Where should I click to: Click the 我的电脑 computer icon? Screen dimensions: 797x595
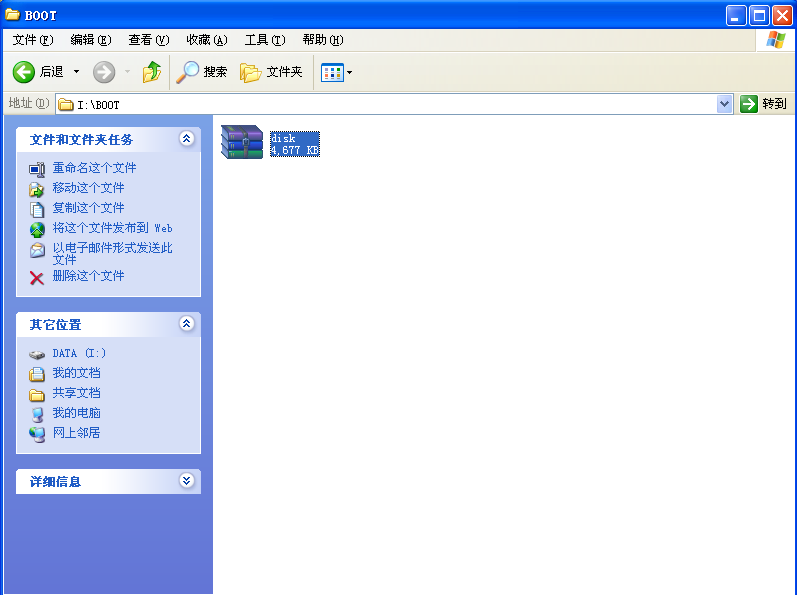click(x=37, y=414)
